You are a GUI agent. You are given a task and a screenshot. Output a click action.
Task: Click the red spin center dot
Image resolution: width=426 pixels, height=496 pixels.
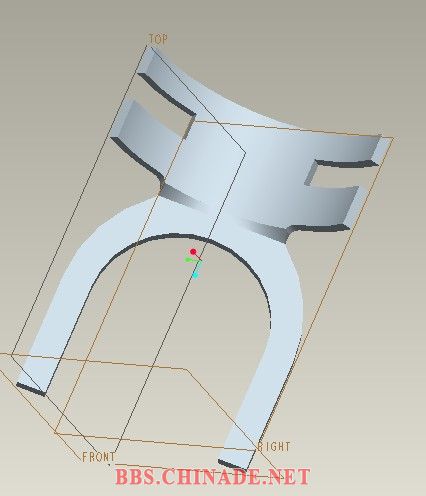[x=193, y=252]
